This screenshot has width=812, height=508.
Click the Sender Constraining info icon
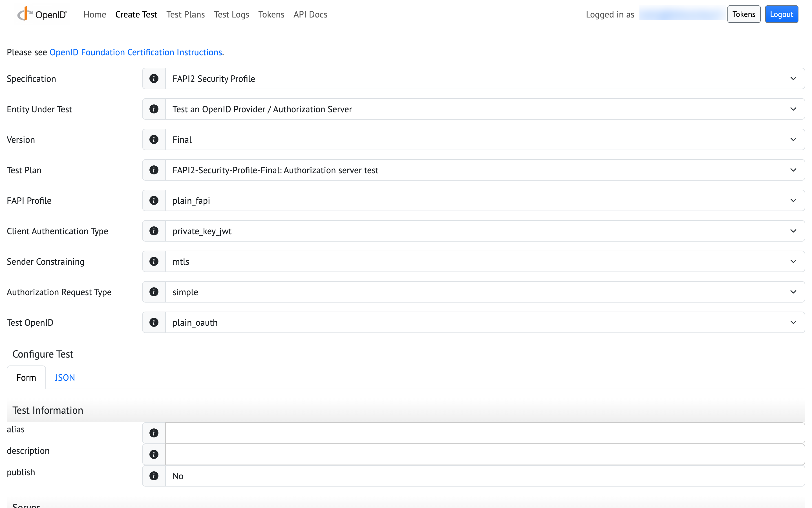(154, 261)
